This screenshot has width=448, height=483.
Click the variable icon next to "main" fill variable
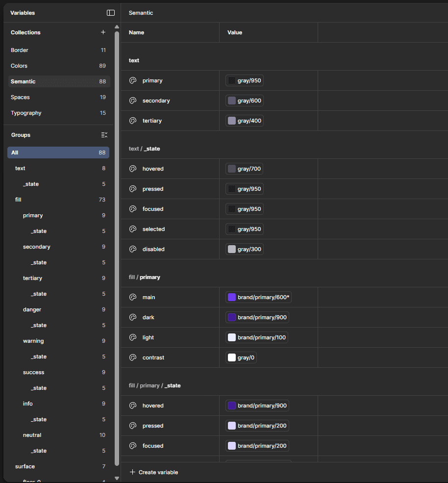click(132, 297)
